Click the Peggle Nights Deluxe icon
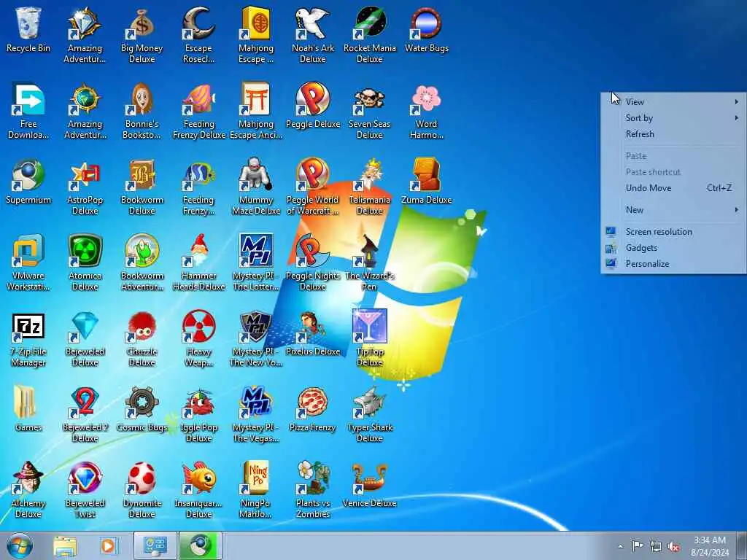Image resolution: width=747 pixels, height=560 pixels. click(313, 262)
